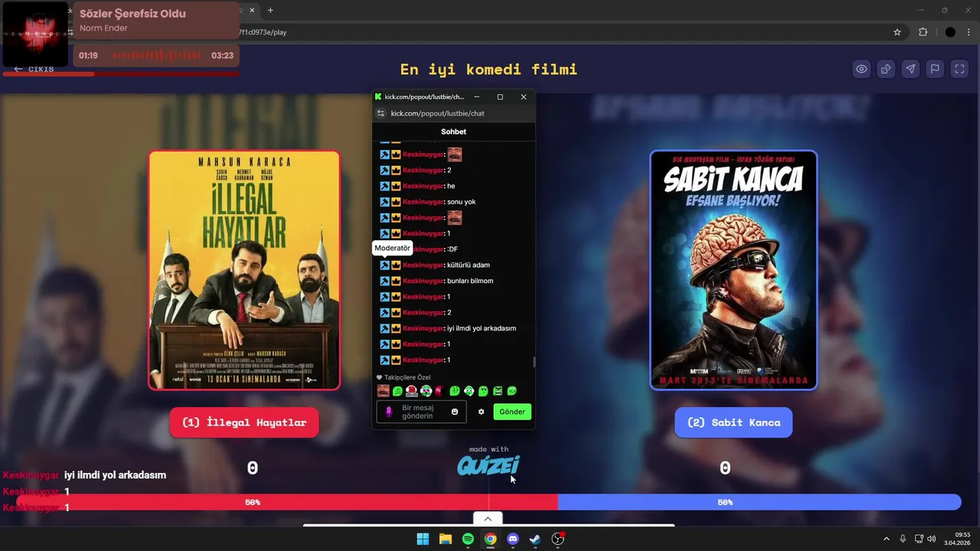Viewport: 980px width, 551px height.
Task: Show hidden tray icons chevron
Action: pos(887,539)
